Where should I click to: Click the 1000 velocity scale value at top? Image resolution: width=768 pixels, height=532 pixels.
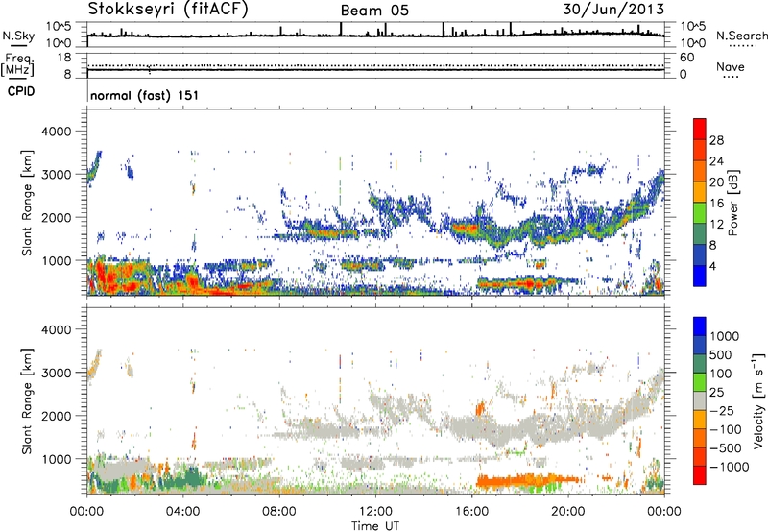pos(725,336)
